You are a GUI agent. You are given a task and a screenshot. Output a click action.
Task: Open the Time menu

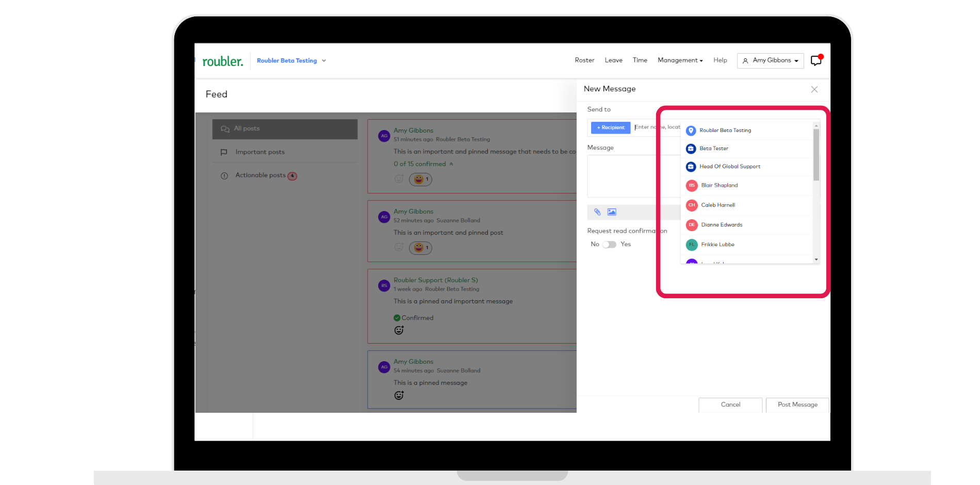pyautogui.click(x=640, y=60)
